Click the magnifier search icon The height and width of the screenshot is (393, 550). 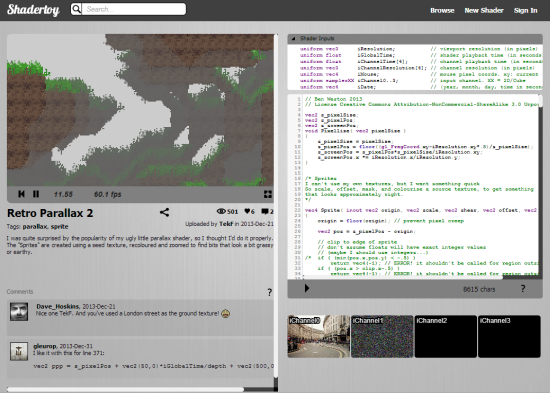(76, 9)
